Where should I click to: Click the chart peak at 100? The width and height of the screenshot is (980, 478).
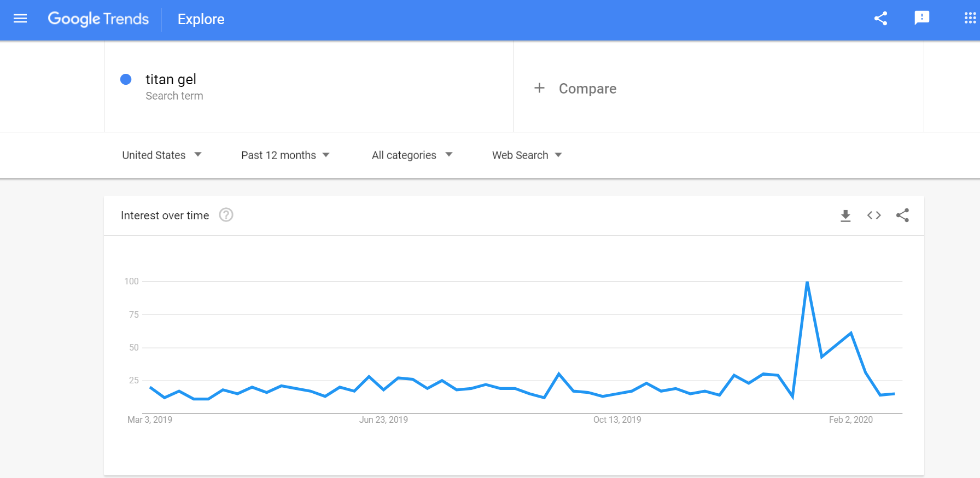tap(807, 282)
